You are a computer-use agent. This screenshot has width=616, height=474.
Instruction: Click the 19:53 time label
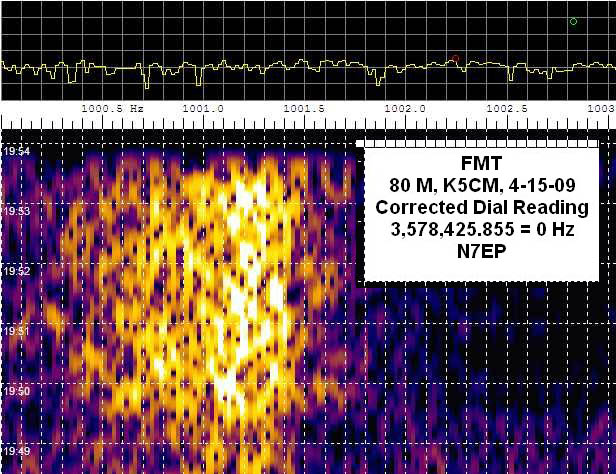[x=16, y=211]
